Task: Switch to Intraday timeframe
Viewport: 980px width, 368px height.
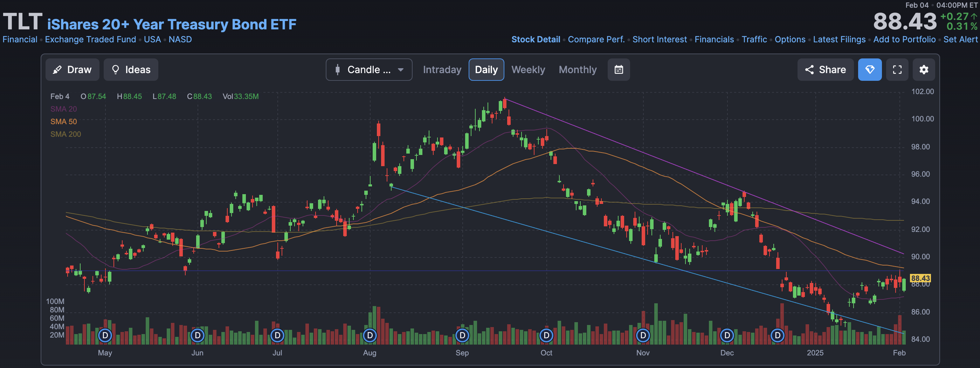Action: click(x=442, y=70)
